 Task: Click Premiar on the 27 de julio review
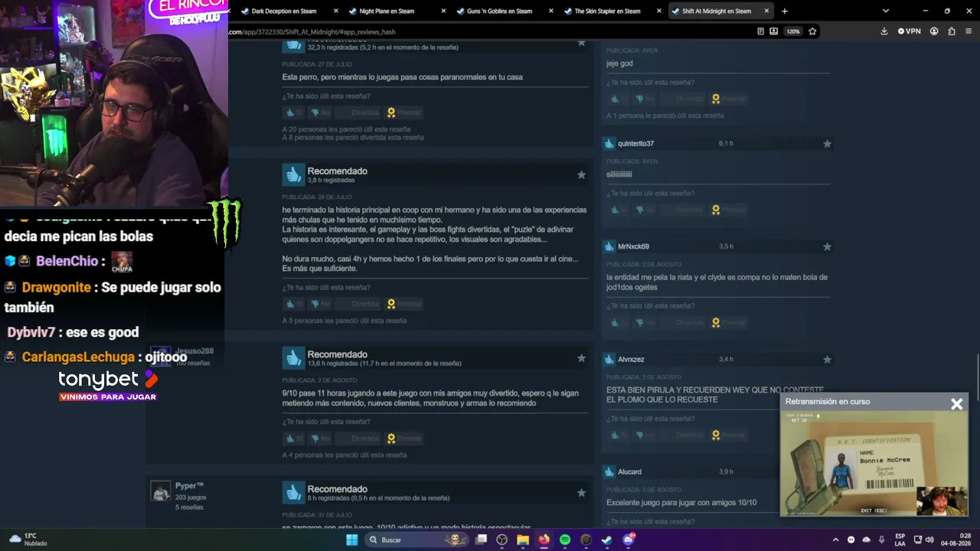[x=404, y=112]
